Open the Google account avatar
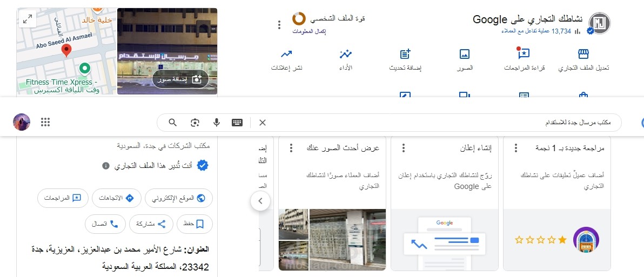The width and height of the screenshot is (644, 277). click(22, 122)
